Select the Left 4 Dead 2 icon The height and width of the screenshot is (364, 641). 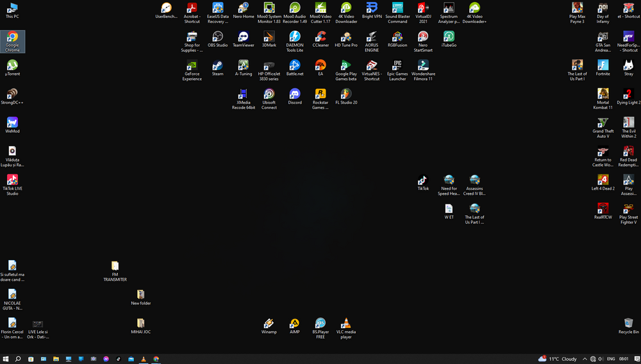[x=603, y=182]
